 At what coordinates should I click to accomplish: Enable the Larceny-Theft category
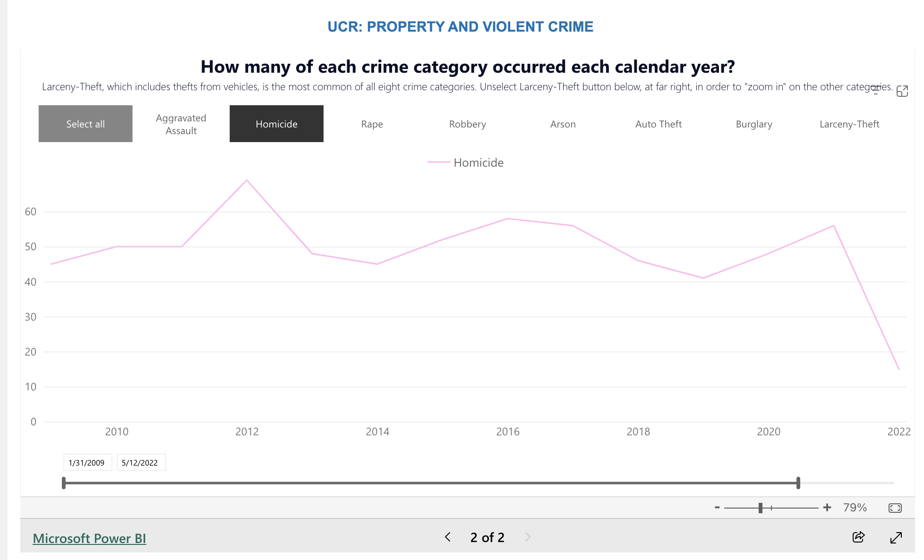(x=849, y=124)
